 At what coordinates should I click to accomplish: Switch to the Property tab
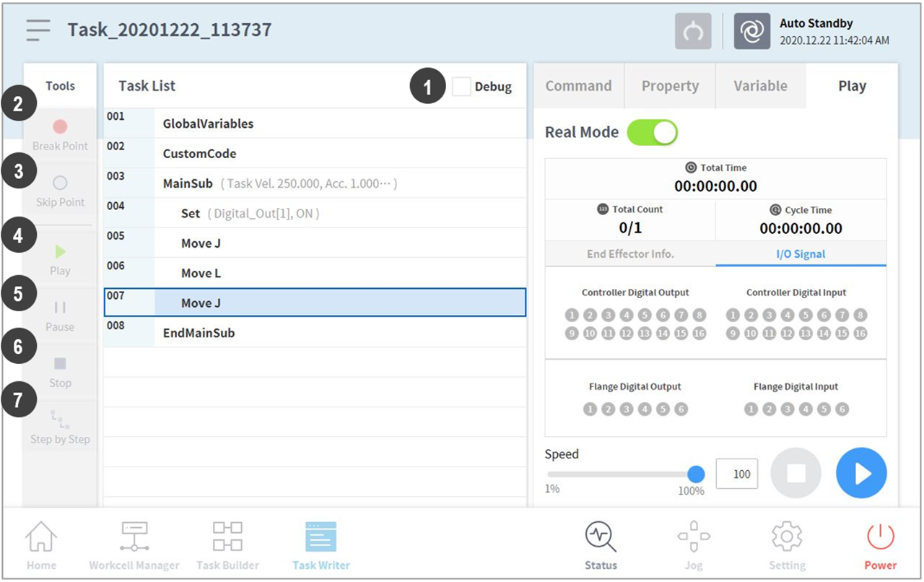click(x=670, y=86)
